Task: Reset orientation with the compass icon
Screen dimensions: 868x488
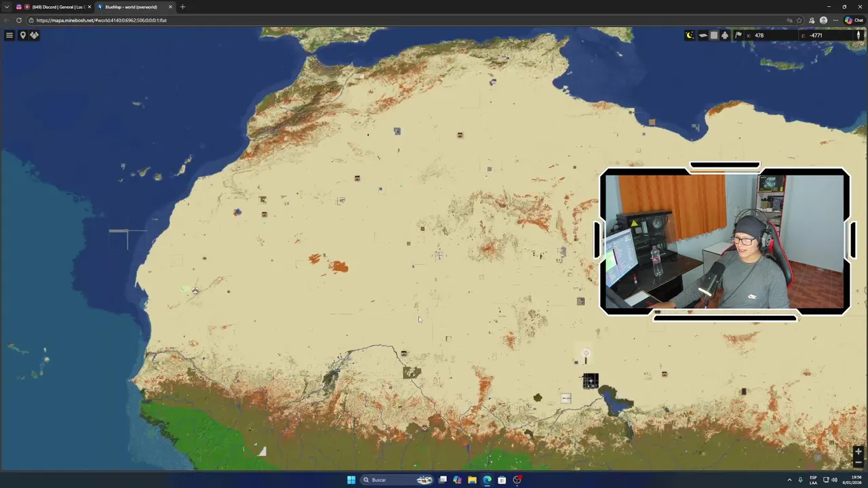Action: tap(859, 35)
